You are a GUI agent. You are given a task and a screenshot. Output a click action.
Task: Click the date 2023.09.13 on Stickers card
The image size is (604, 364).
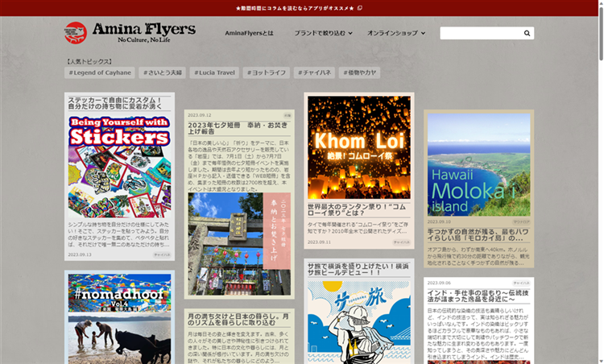tap(80, 254)
